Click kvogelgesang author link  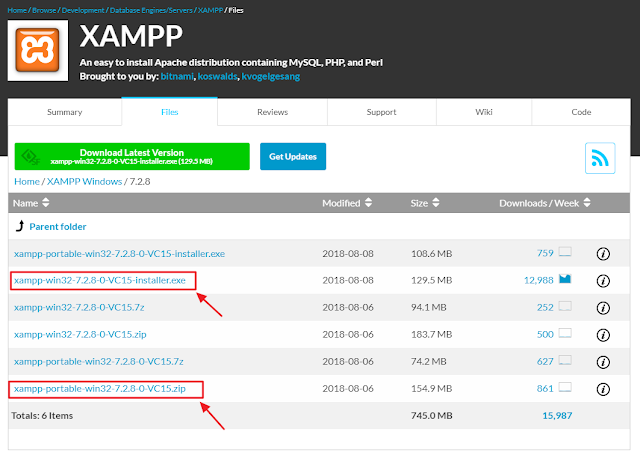[271, 76]
